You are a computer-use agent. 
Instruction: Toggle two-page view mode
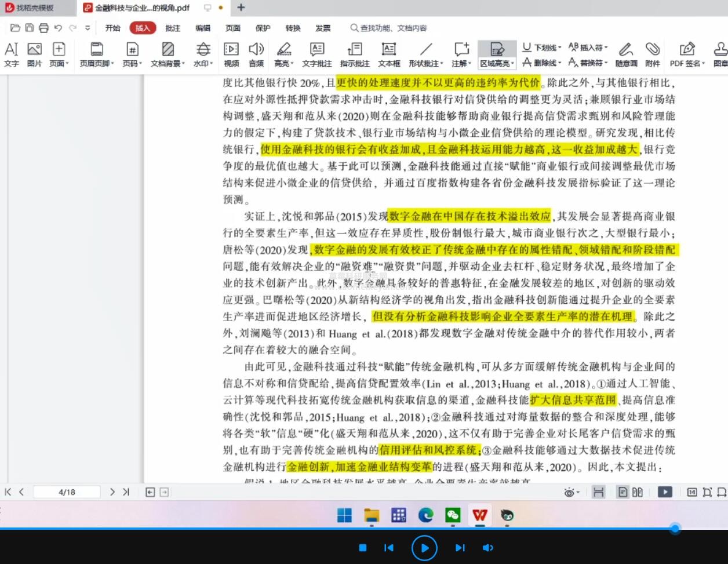(638, 492)
